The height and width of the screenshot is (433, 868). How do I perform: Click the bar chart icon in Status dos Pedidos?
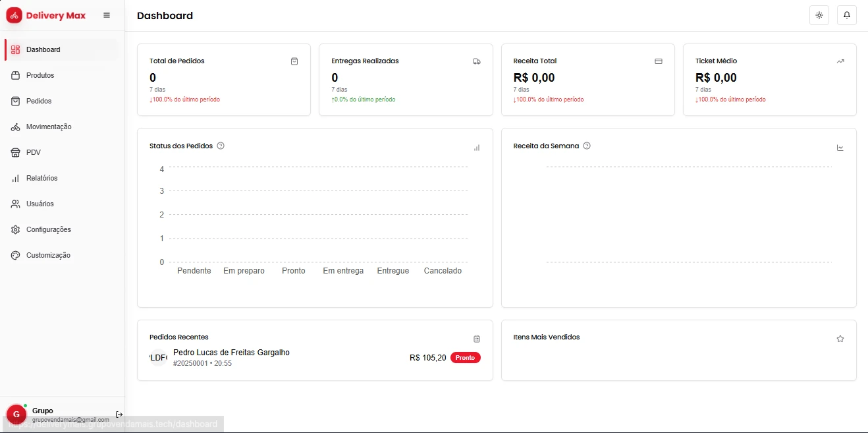pyautogui.click(x=477, y=148)
